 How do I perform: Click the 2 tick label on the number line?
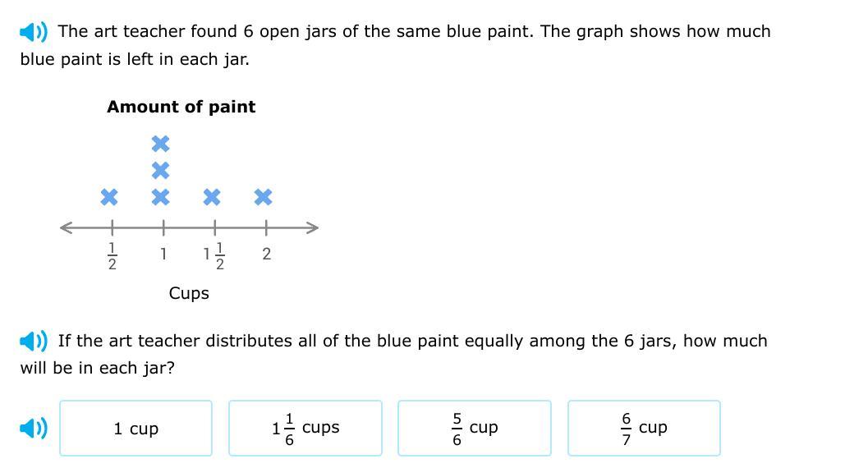point(266,255)
